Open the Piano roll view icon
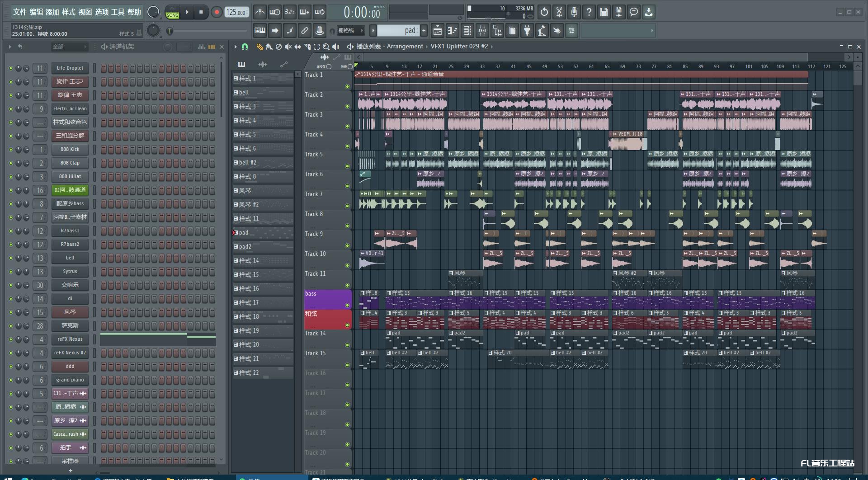The width and height of the screenshot is (868, 480). coord(453,31)
